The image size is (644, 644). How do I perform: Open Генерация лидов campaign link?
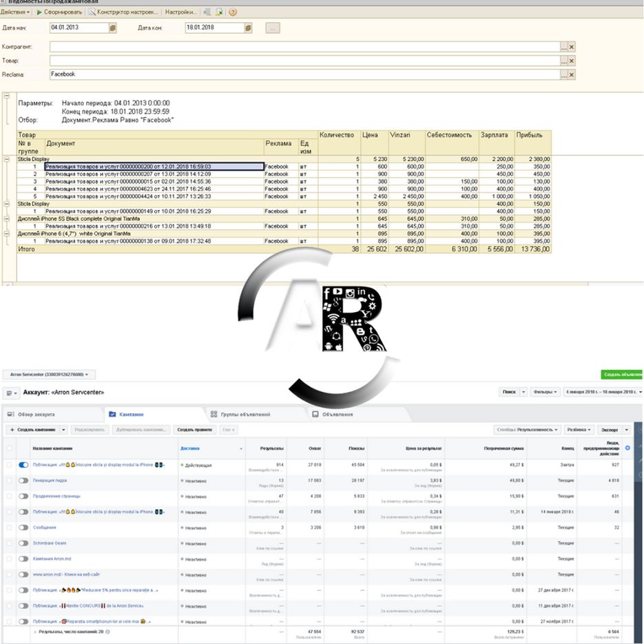point(50,480)
